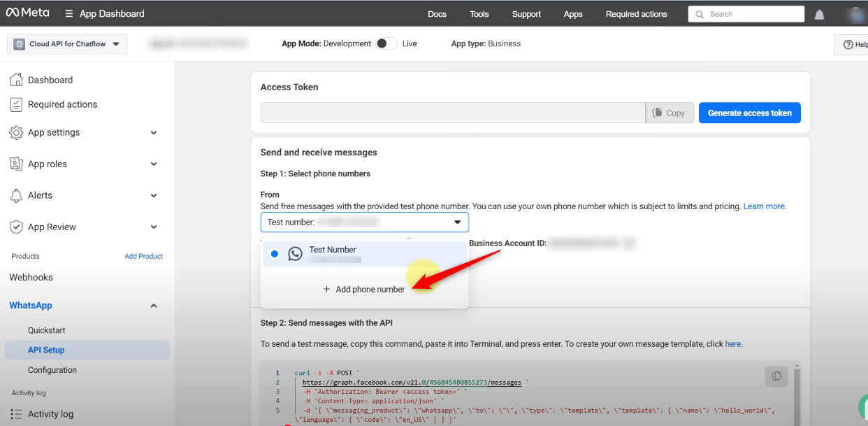This screenshot has width=868, height=426.
Task: Expand the App roles section
Action: point(154,164)
